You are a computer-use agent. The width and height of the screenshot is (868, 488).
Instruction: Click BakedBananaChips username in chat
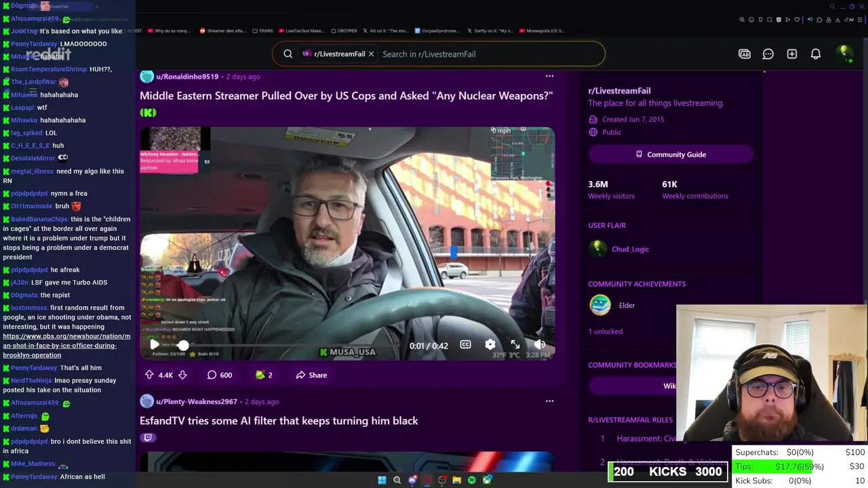(x=39, y=219)
